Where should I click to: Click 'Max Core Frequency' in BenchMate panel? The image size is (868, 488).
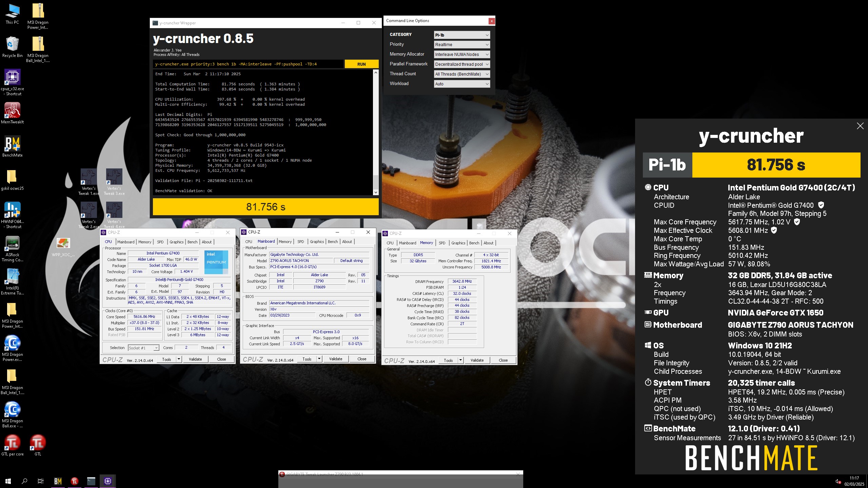685,222
